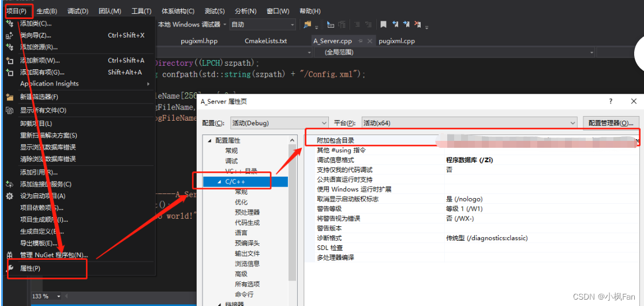Click the increase indent toolbar icon

click(x=368, y=25)
